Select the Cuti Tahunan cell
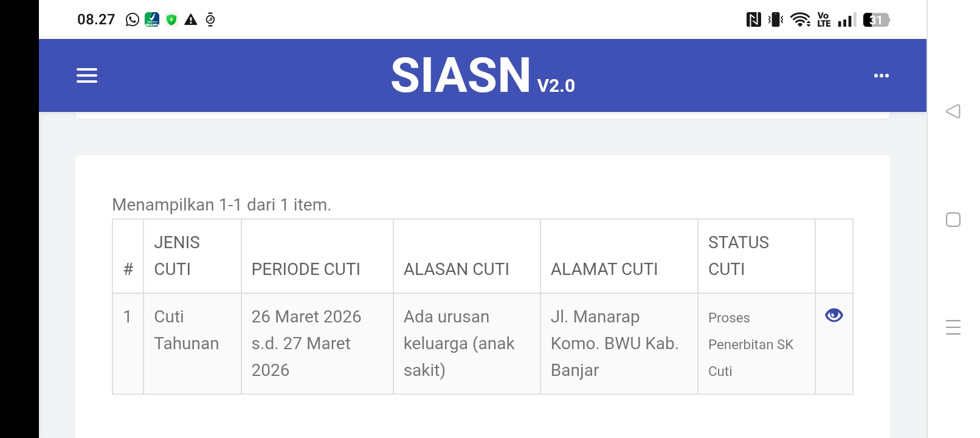The width and height of the screenshot is (980, 438). [186, 330]
